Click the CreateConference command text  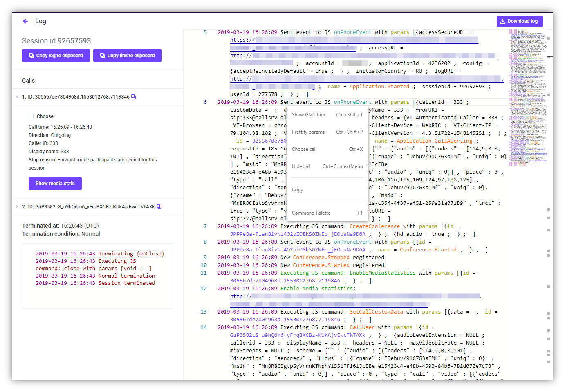375,226
